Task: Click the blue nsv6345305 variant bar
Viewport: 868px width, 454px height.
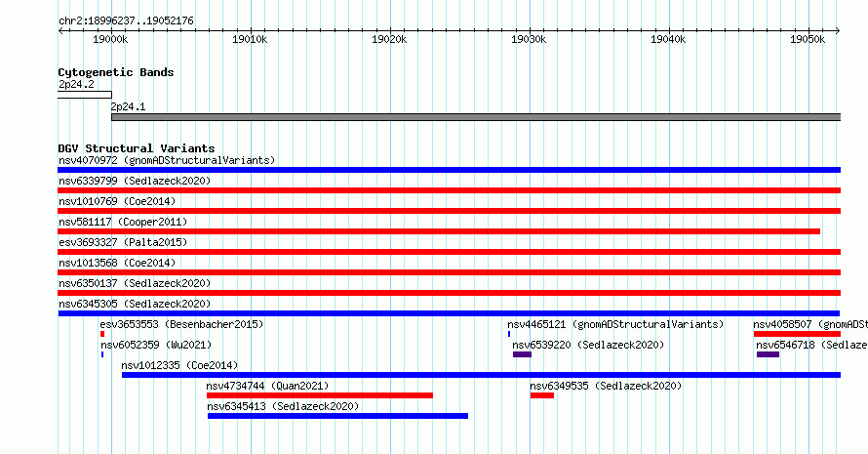Action: click(x=449, y=313)
